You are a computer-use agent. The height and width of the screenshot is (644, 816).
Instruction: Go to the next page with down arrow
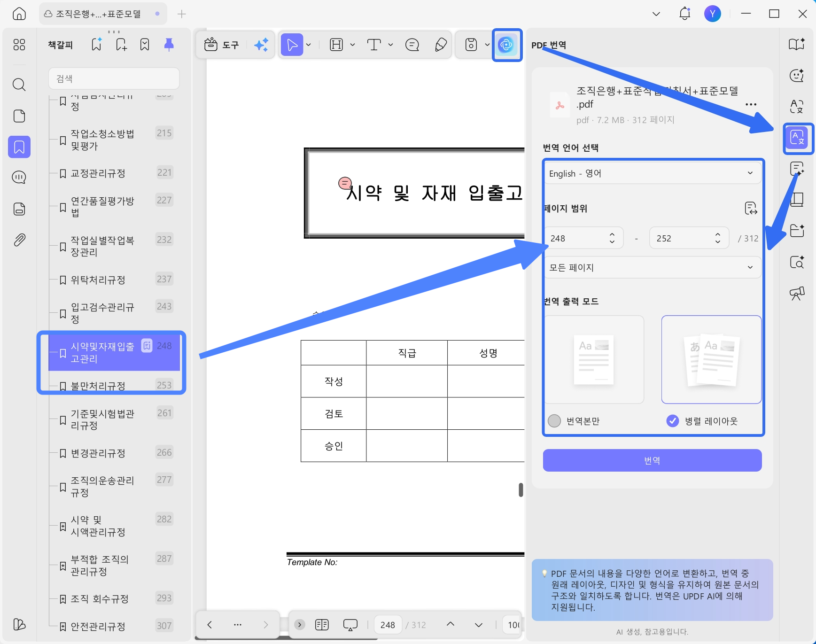click(x=479, y=625)
